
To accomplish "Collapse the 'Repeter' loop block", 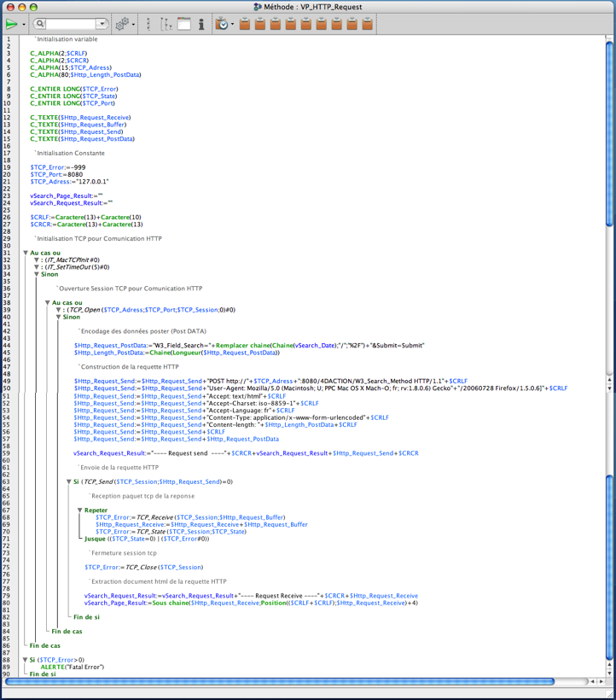I will (80, 510).
